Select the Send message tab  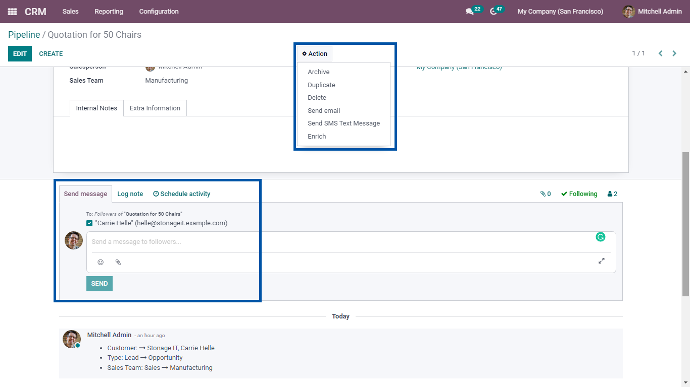85,194
